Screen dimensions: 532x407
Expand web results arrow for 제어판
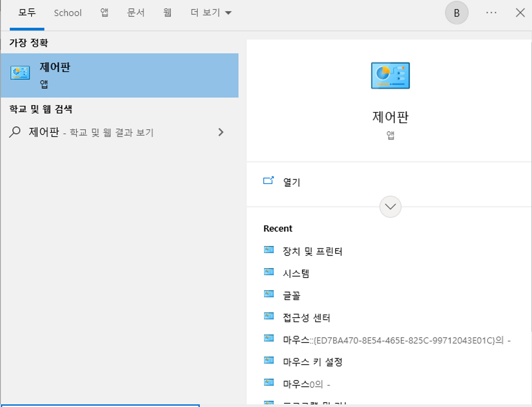[221, 132]
